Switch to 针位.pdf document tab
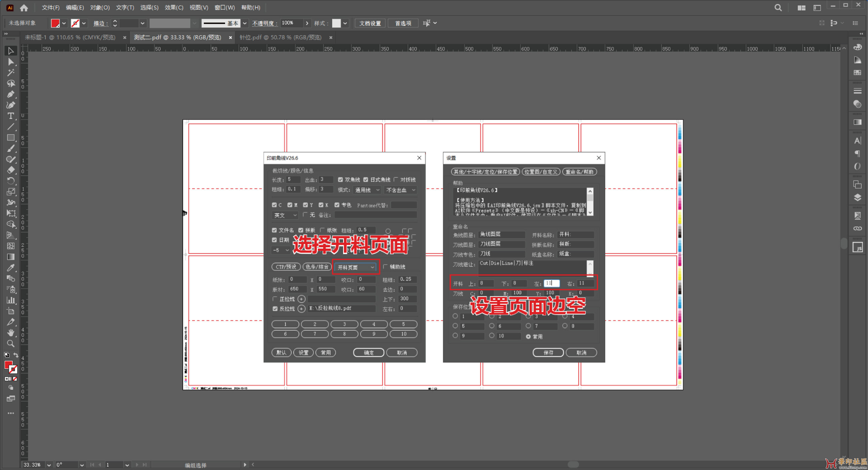 pyautogui.click(x=280, y=37)
